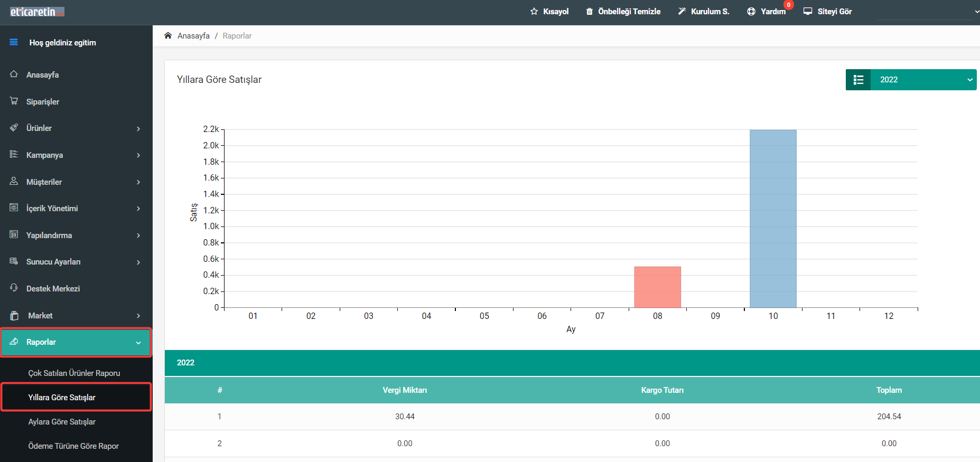
Task: Click the Siparişler cart icon
Action: [x=14, y=101]
